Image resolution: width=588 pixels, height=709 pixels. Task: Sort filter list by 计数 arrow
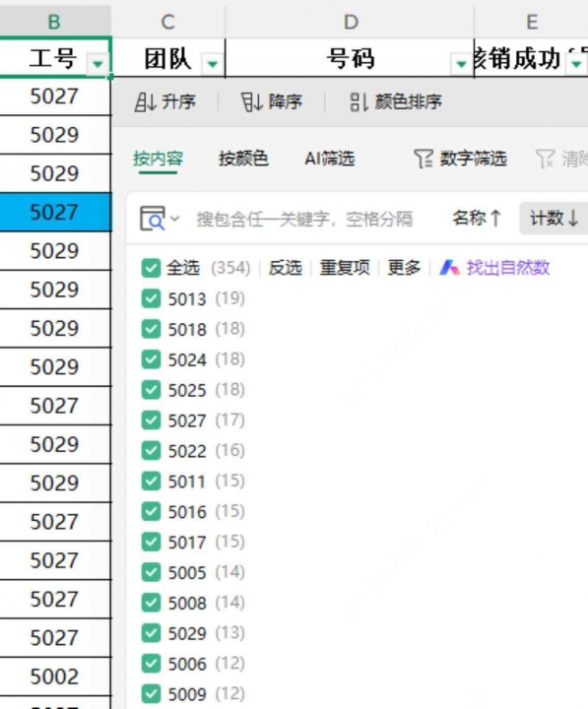tap(555, 219)
